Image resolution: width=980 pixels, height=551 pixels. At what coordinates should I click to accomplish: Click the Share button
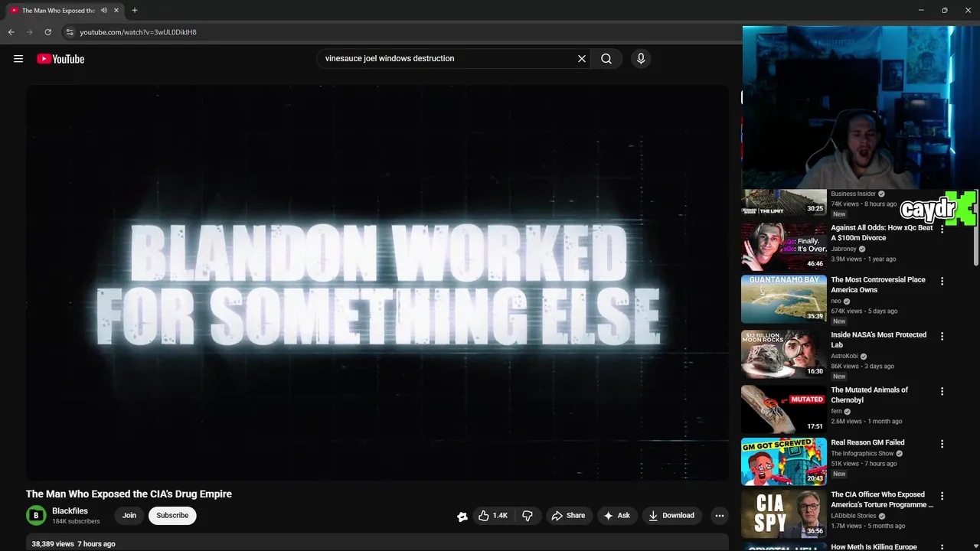tap(568, 516)
